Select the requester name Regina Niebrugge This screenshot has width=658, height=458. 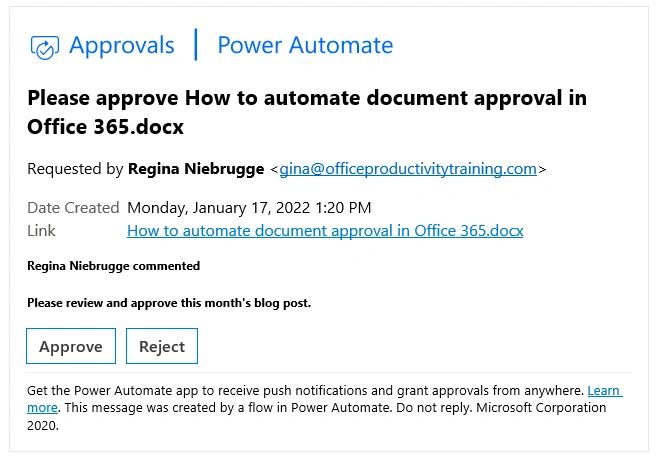click(x=196, y=169)
